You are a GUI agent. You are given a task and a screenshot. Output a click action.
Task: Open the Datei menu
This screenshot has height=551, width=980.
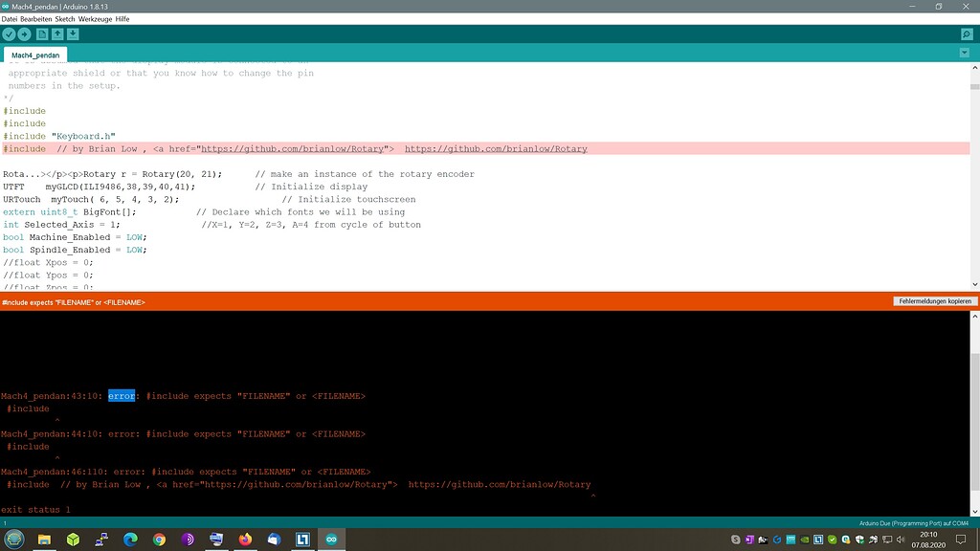[x=11, y=18]
